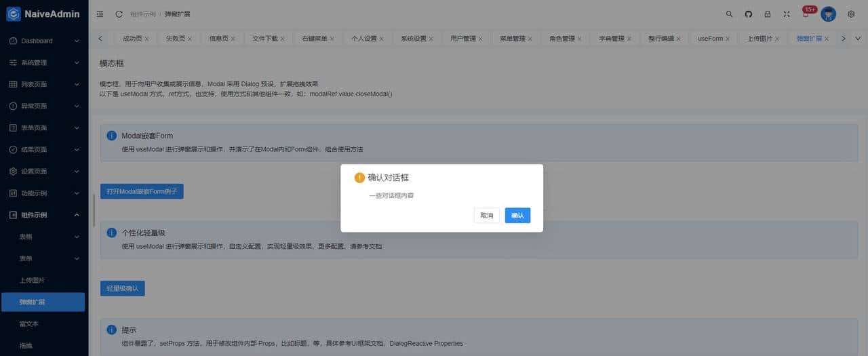Screen dimensions: 868x356
Task: Open 拖拽 in the sidebar
Action: (44, 345)
